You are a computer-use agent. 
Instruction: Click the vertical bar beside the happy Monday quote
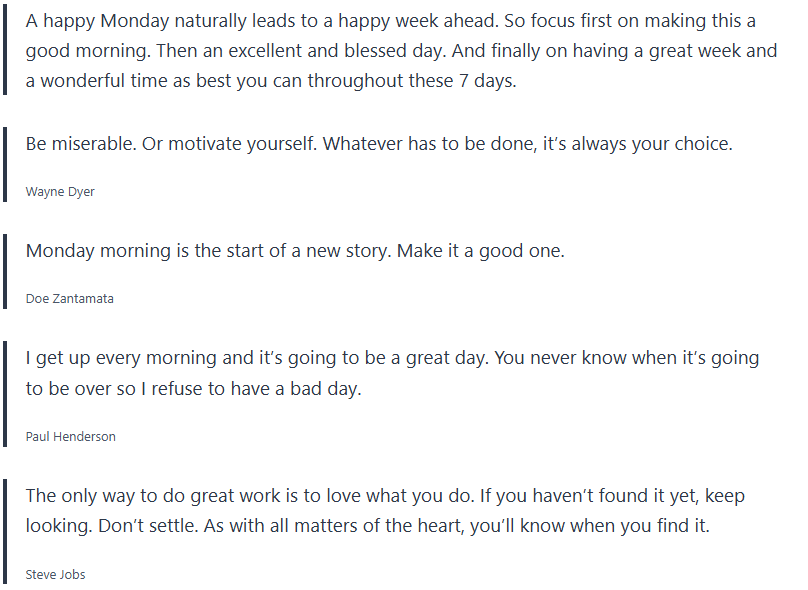[x=5, y=50]
